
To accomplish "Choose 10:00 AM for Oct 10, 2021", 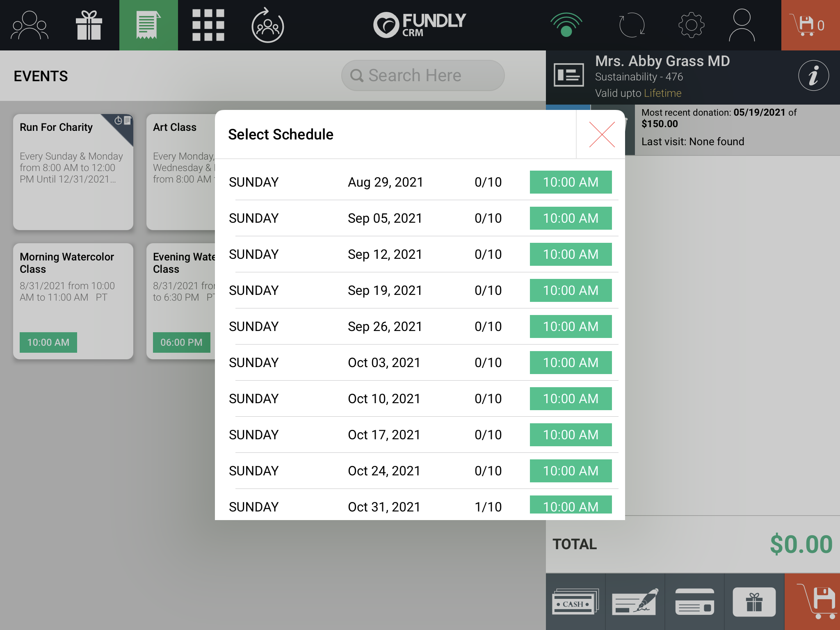I will (x=571, y=399).
